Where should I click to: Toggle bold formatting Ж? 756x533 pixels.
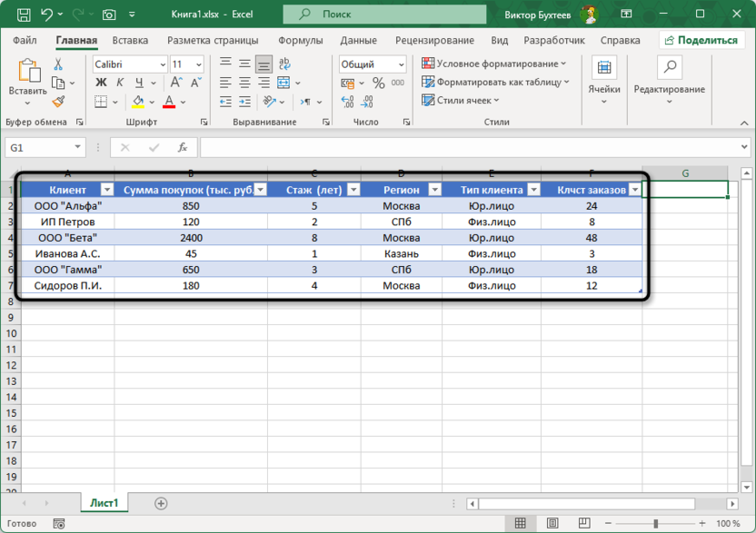(102, 84)
